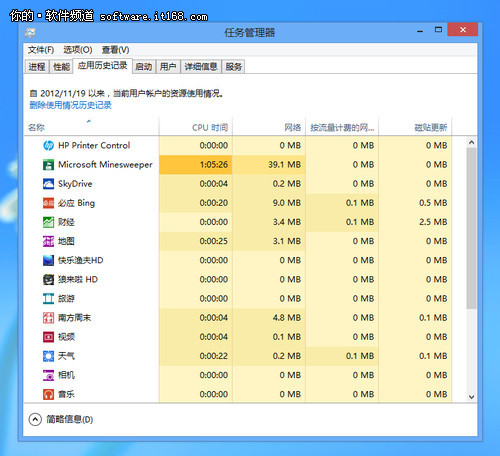Select the 必应 Bing app icon
Viewport: 500px width, 456px height.
(48, 203)
